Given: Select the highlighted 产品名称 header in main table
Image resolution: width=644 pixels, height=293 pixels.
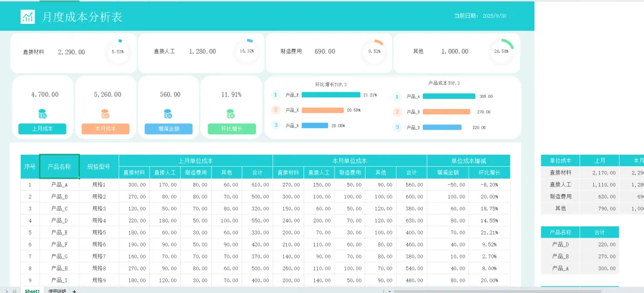Looking at the screenshot, I should pos(60,167).
